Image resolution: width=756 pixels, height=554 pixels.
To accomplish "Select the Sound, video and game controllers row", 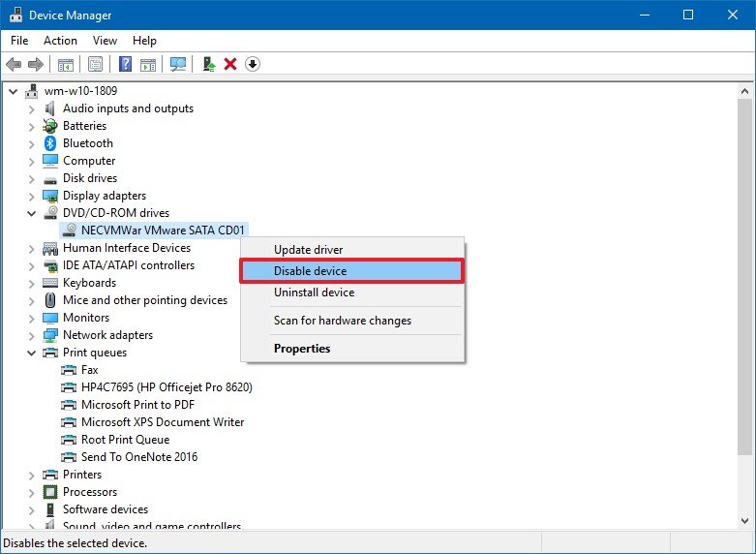I will pos(151,525).
